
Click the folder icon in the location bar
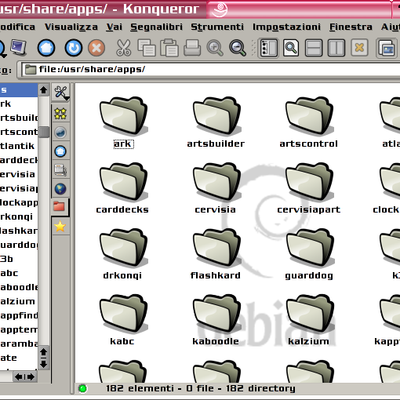[31, 70]
